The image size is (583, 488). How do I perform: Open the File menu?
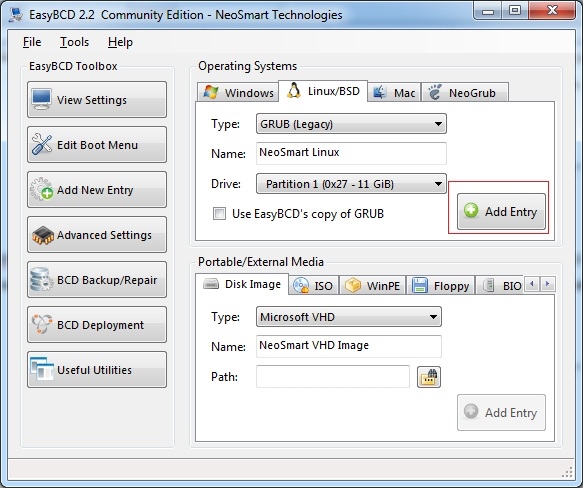(x=32, y=42)
